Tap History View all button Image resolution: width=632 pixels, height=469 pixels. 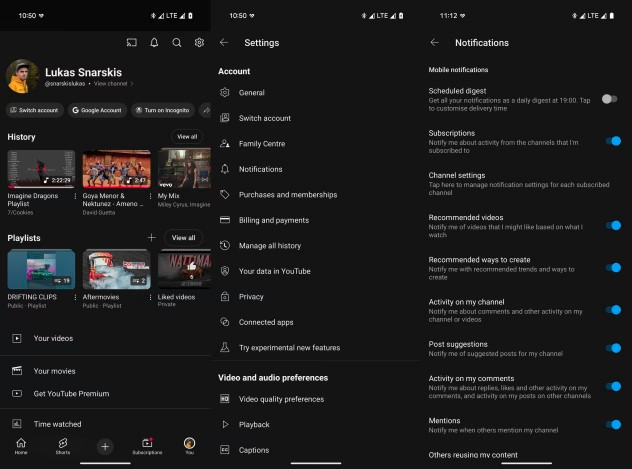[187, 137]
